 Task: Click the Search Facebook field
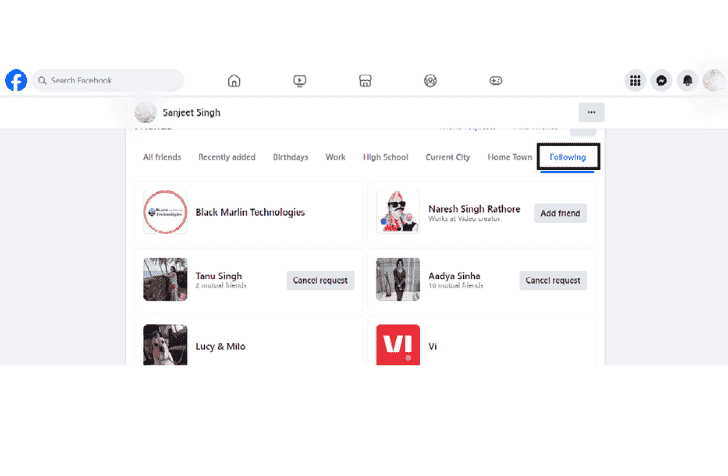108,80
